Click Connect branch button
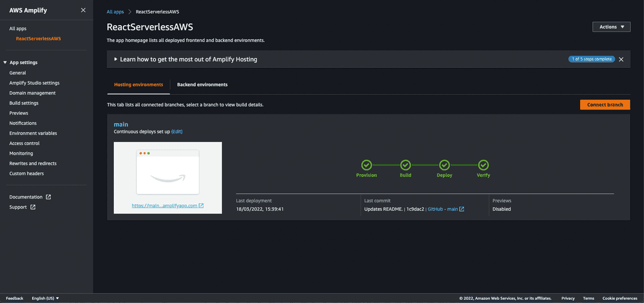644x303 pixels. 605,105
